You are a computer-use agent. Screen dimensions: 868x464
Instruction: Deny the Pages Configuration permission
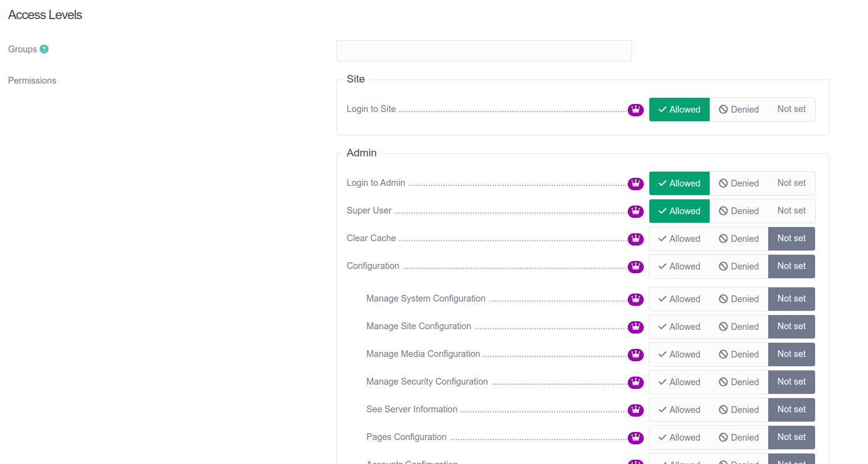pos(739,438)
